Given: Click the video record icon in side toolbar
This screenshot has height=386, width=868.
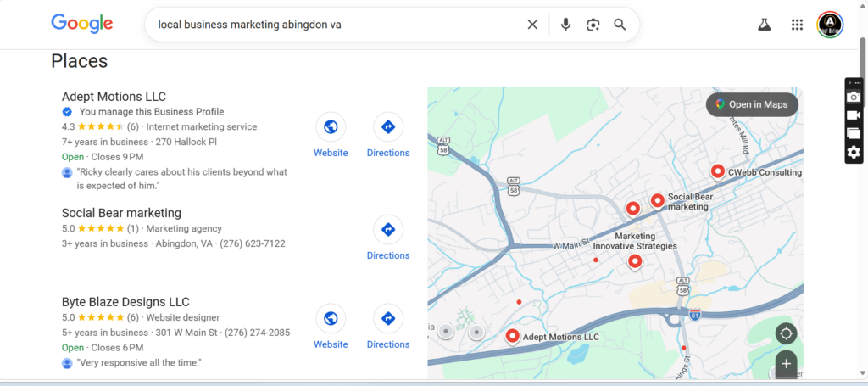Looking at the screenshot, I should click(854, 115).
